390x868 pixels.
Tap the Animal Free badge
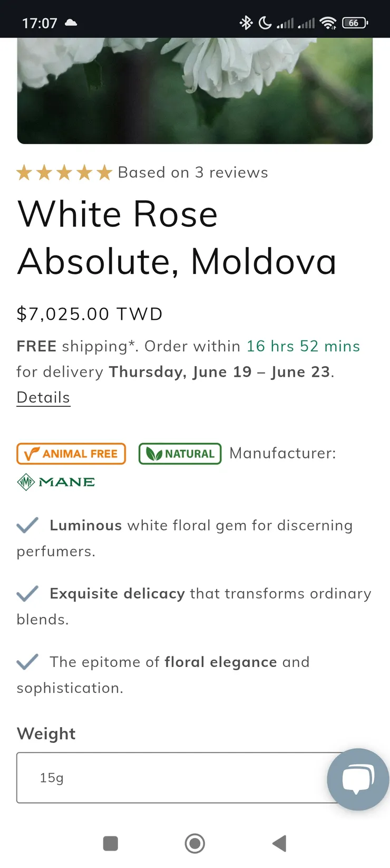click(x=71, y=454)
